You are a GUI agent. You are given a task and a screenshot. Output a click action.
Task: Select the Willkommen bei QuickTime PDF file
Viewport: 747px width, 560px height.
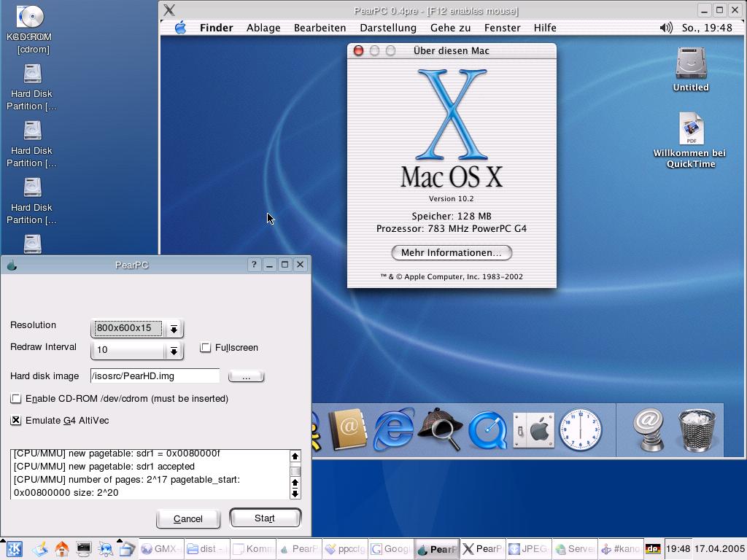pyautogui.click(x=691, y=140)
